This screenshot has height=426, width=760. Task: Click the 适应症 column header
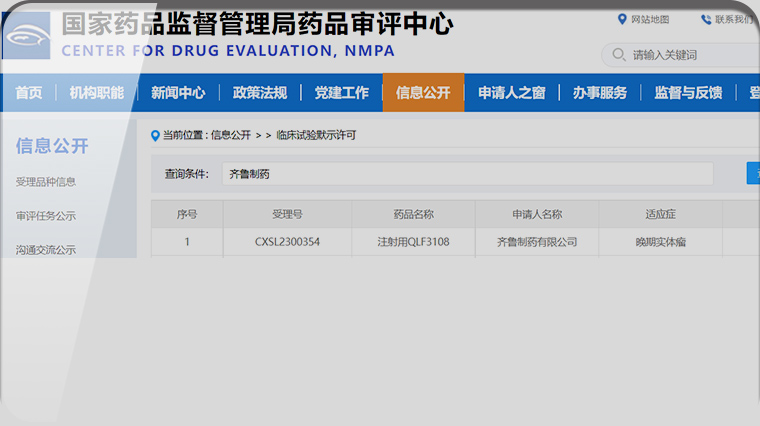(x=661, y=214)
